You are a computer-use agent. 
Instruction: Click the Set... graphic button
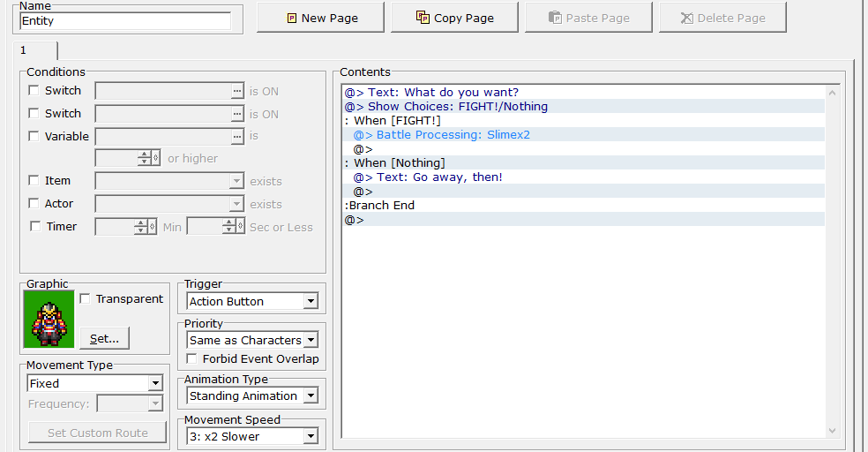tap(105, 338)
